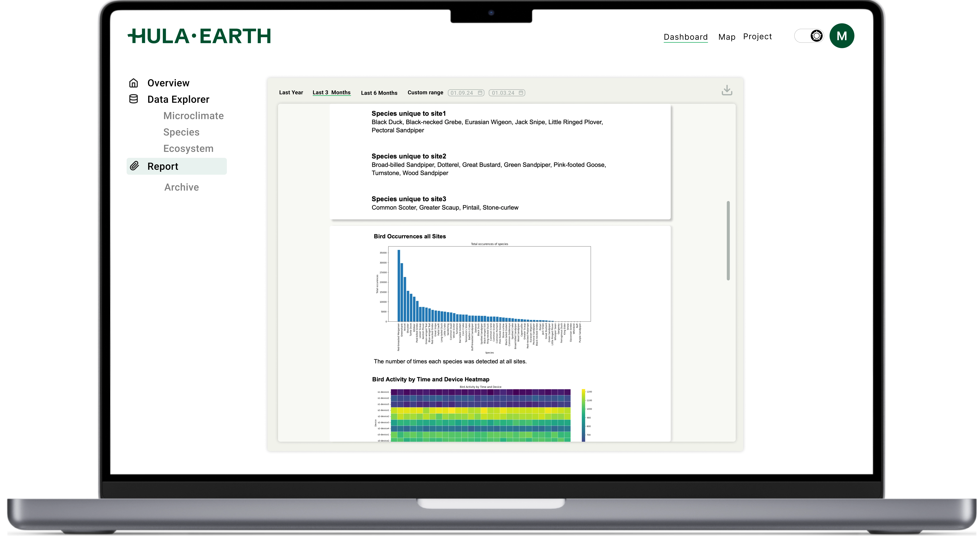
Task: Go to the Map page
Action: [727, 37]
